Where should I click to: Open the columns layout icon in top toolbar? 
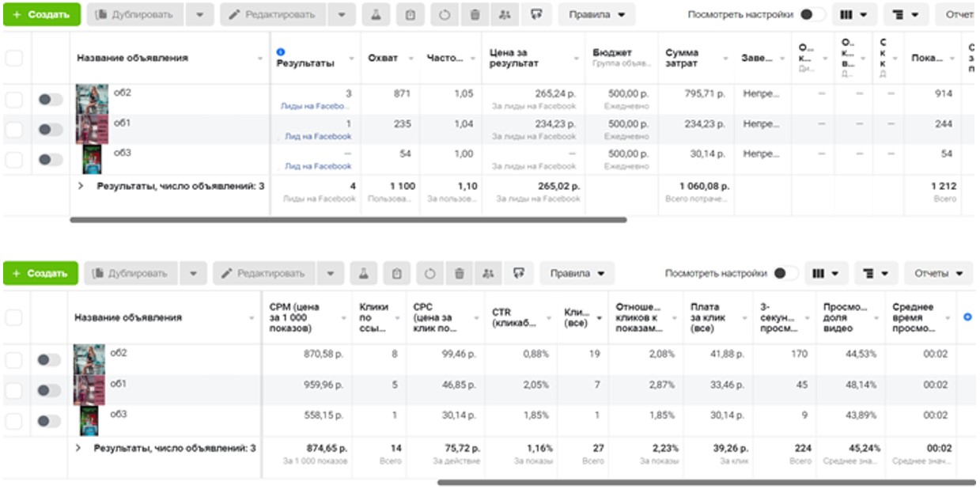[853, 14]
